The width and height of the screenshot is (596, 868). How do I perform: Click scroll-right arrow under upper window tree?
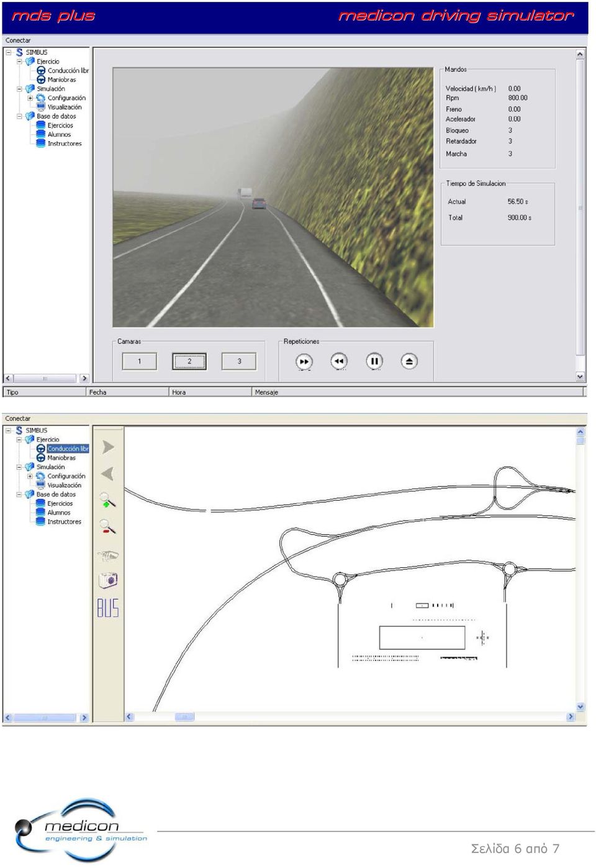pyautogui.click(x=84, y=378)
